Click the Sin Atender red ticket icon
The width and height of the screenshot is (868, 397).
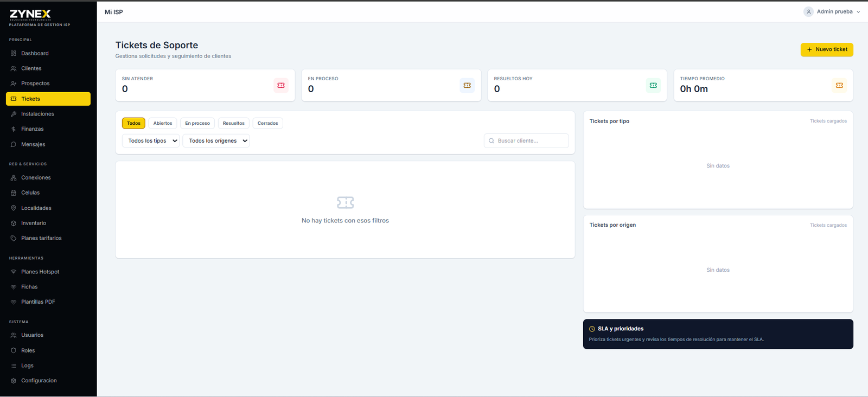[281, 85]
